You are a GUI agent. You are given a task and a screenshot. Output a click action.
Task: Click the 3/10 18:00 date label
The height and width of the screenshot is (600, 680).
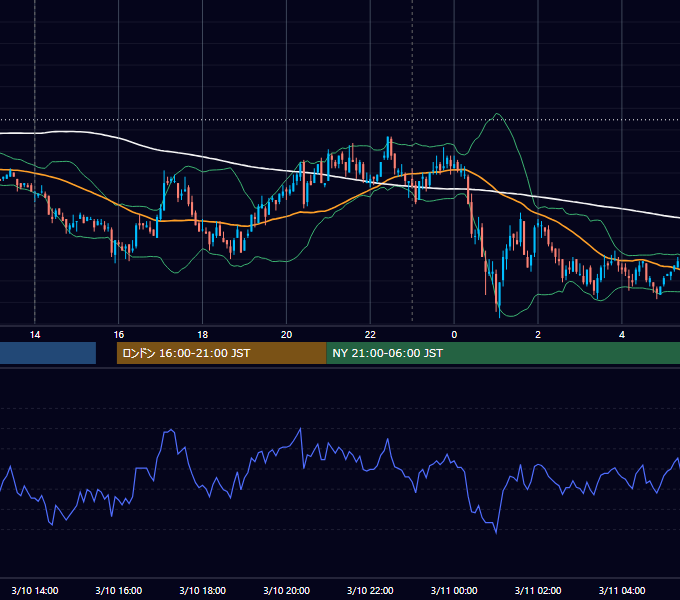click(203, 590)
